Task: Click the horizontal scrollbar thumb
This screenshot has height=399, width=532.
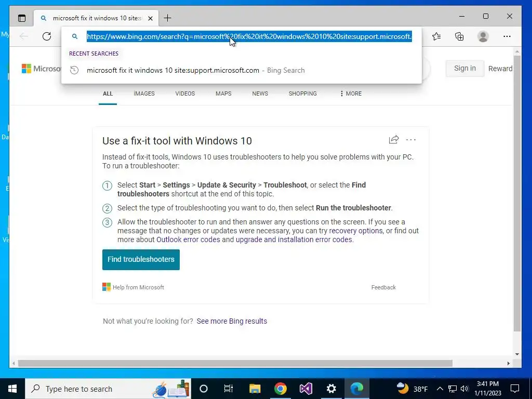Action: 235,363
